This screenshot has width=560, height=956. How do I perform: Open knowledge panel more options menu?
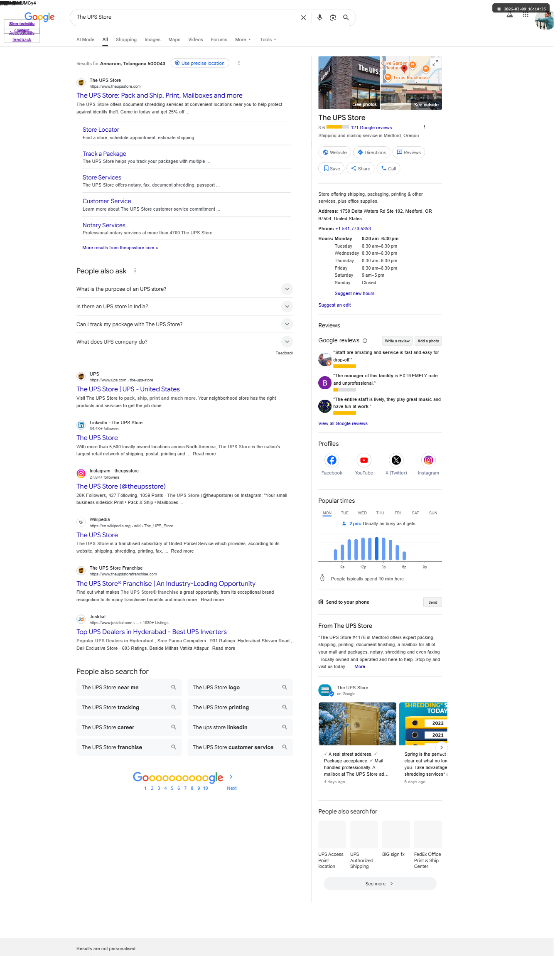tap(424, 127)
